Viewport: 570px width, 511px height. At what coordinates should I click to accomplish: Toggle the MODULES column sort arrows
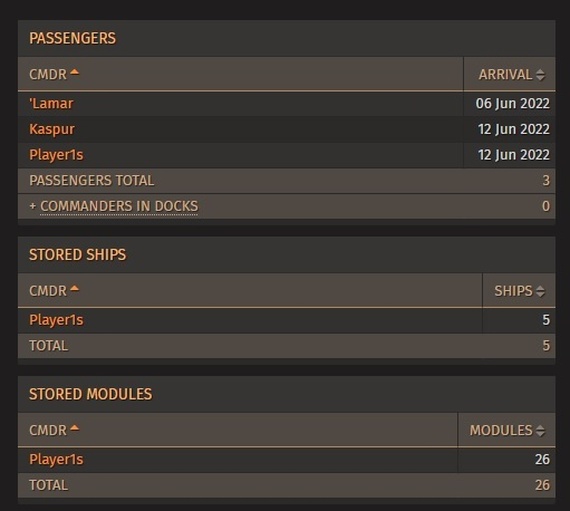pyautogui.click(x=540, y=431)
